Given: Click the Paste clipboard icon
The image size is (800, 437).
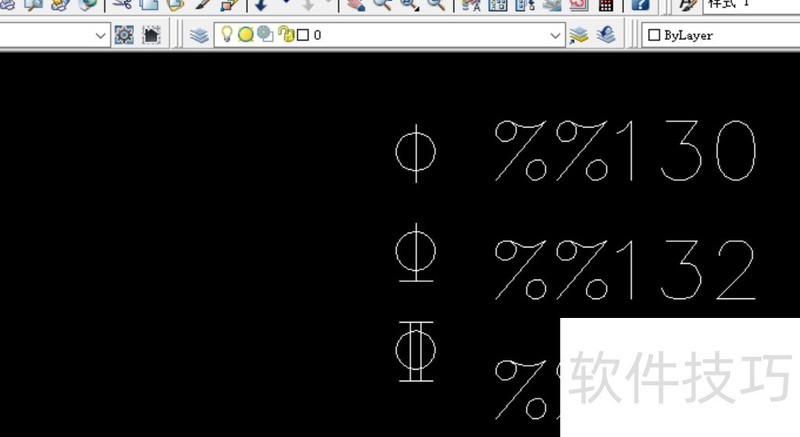Looking at the screenshot, I should [176, 5].
